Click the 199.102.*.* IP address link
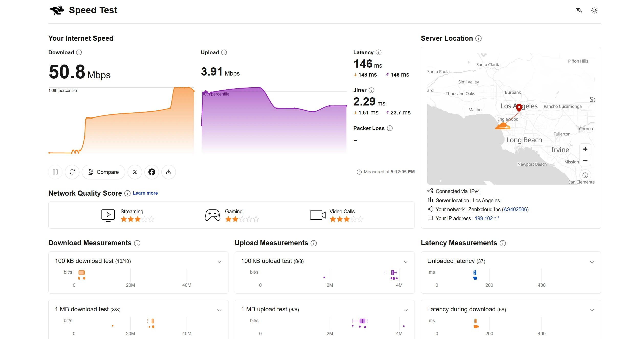 pyautogui.click(x=487, y=218)
